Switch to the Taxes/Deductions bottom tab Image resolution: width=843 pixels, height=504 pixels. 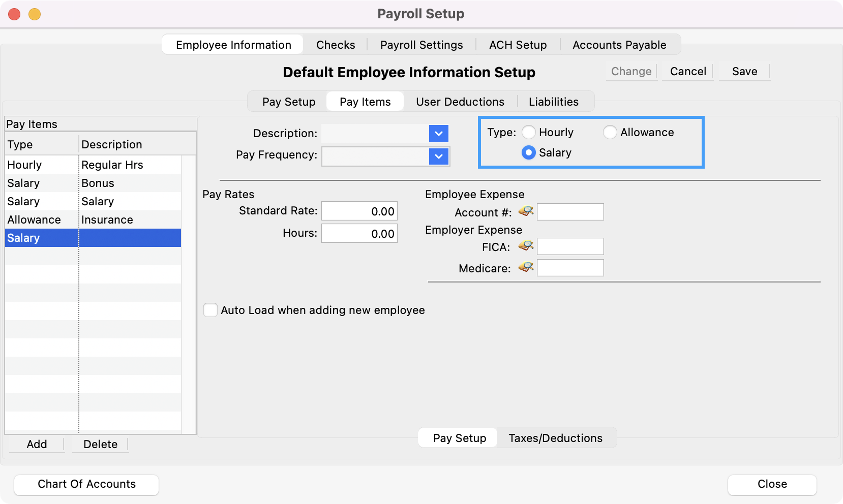[555, 438]
